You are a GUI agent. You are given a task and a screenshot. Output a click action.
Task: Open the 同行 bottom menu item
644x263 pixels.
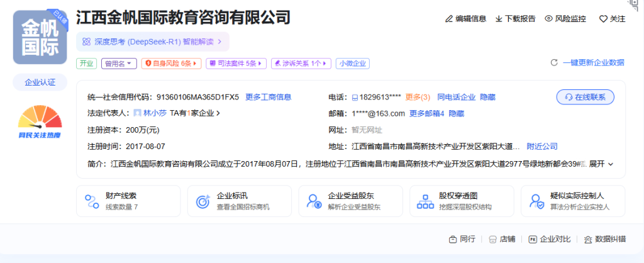[x=462, y=239]
